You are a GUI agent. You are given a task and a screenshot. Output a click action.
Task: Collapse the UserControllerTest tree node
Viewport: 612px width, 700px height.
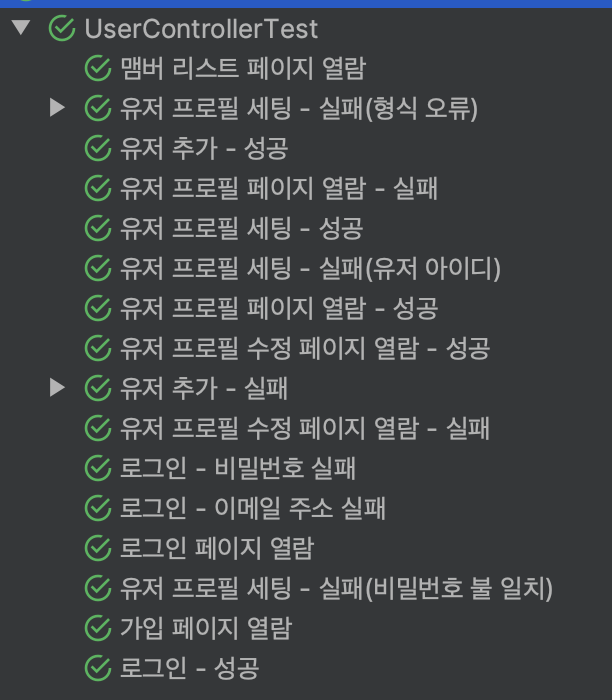(x=21, y=28)
